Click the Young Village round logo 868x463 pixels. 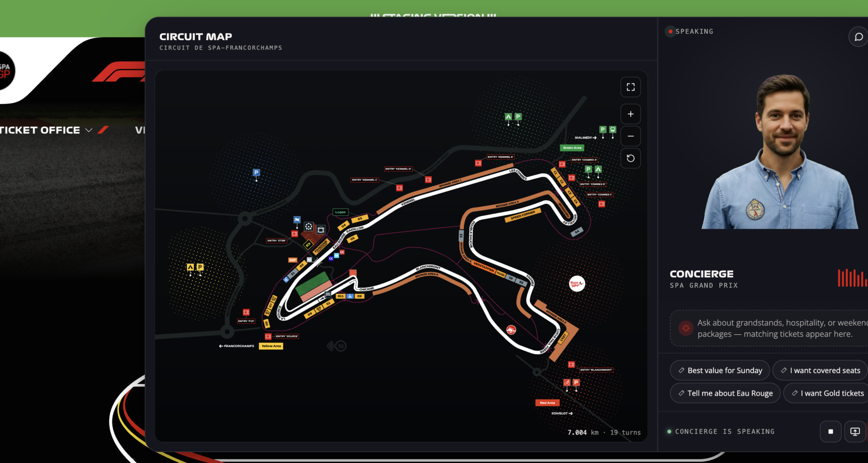tap(577, 284)
